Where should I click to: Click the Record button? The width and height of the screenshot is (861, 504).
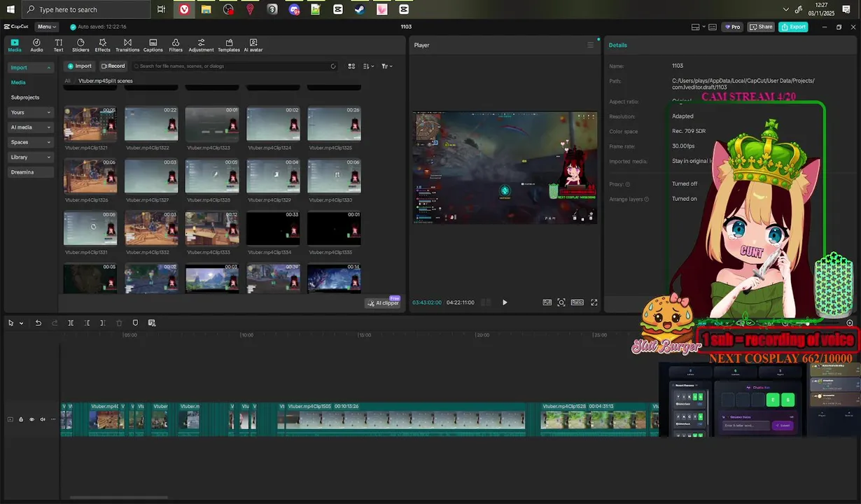pos(113,66)
